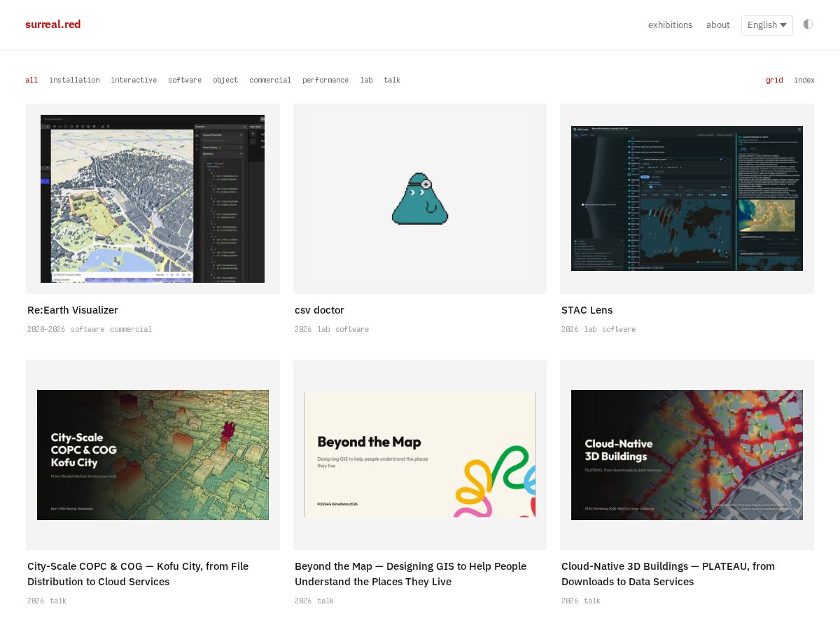This screenshot has width=840, height=630.
Task: Click the csv doctor title
Action: pos(319,310)
